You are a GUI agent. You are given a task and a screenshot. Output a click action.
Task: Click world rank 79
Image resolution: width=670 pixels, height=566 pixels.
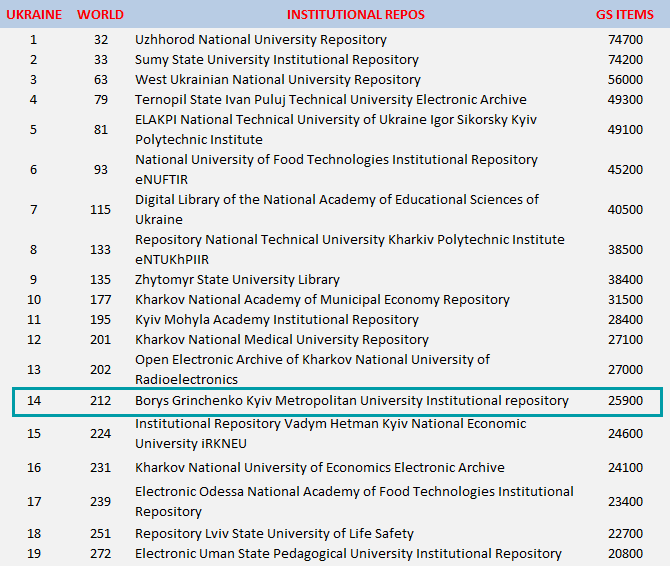point(101,100)
